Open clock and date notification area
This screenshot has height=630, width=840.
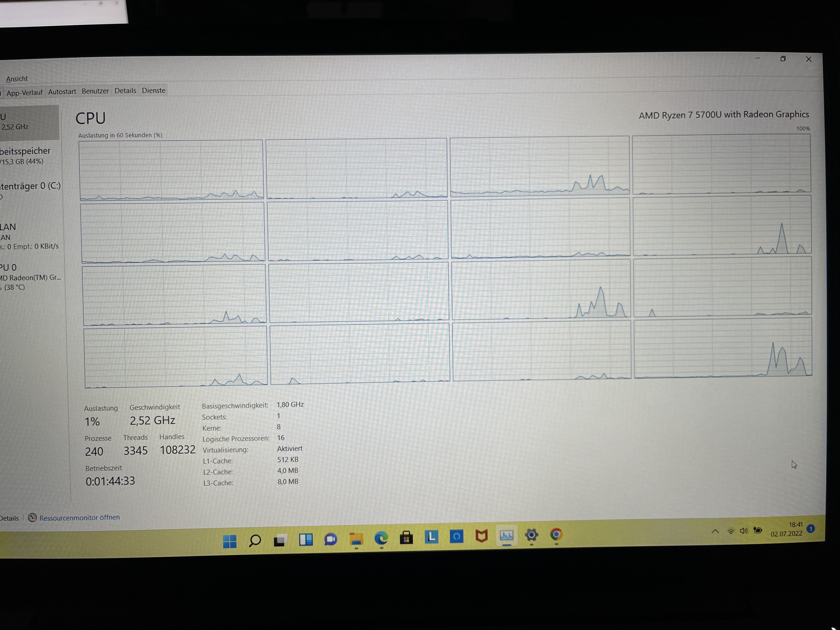(786, 529)
